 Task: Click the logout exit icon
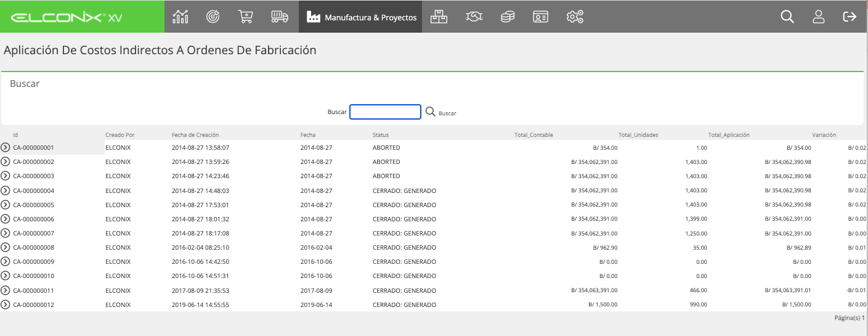tap(850, 17)
